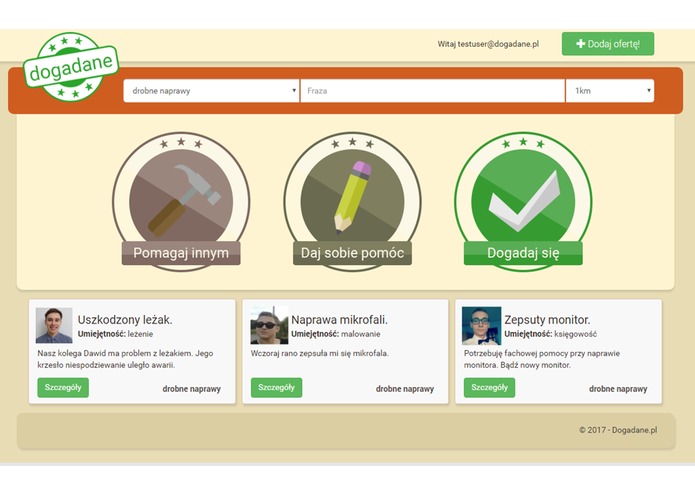
Task: Click description starting 'Potrzebuję fachowej pomocy'
Action: [542, 359]
